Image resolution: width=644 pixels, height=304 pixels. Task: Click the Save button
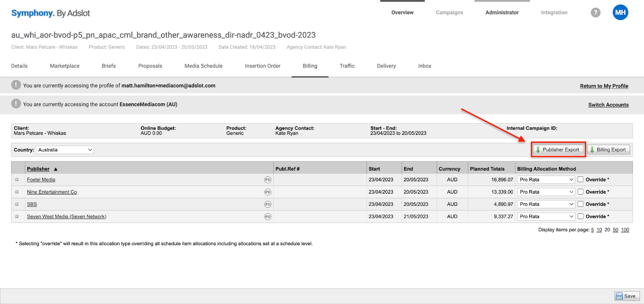(627, 296)
